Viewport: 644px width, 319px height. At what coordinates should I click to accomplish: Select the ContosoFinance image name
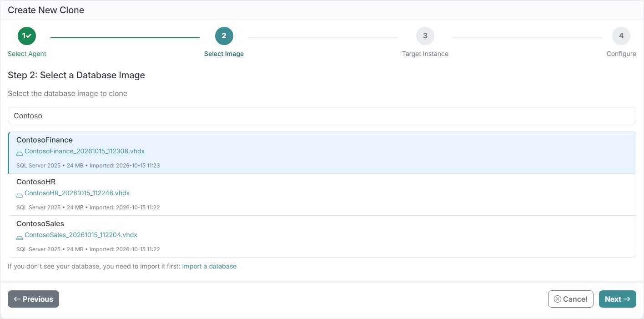click(x=45, y=140)
